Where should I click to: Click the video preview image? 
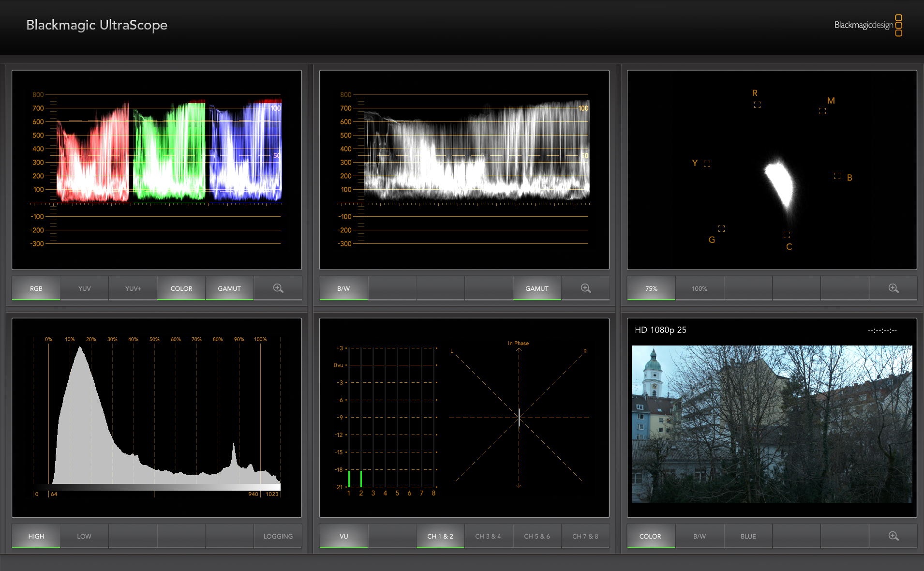pyautogui.click(x=772, y=424)
